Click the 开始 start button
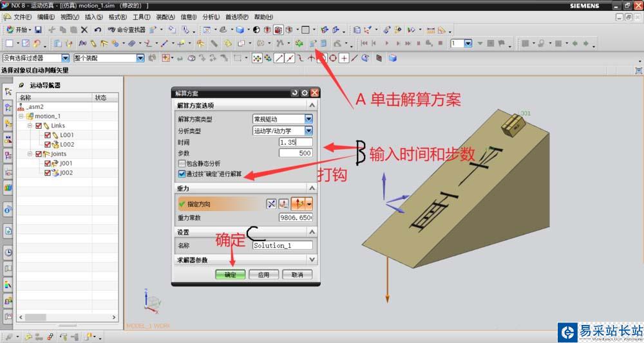The height and width of the screenshot is (343, 644). click(17, 30)
